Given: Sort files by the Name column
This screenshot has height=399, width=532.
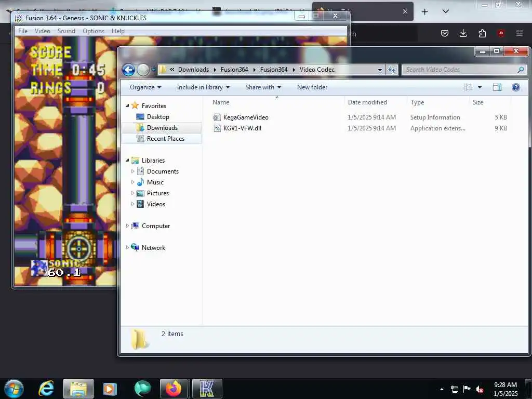Looking at the screenshot, I should (x=221, y=102).
